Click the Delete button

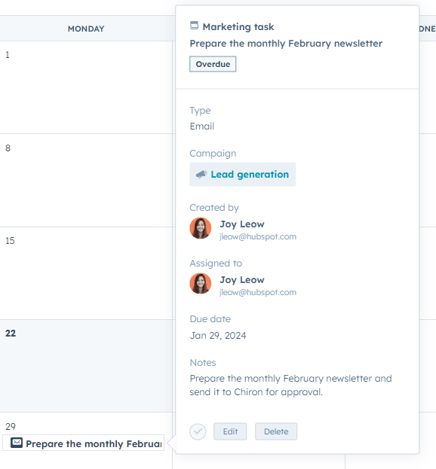276,432
